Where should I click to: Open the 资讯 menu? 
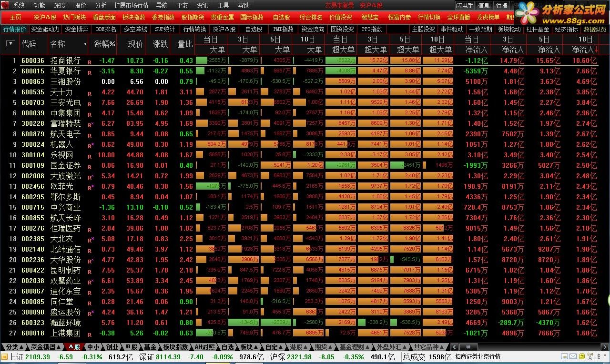tap(203, 5)
